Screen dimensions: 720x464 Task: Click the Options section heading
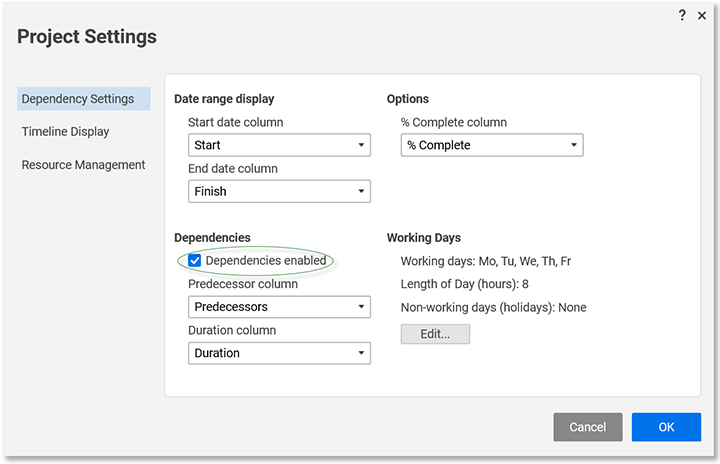coord(408,99)
